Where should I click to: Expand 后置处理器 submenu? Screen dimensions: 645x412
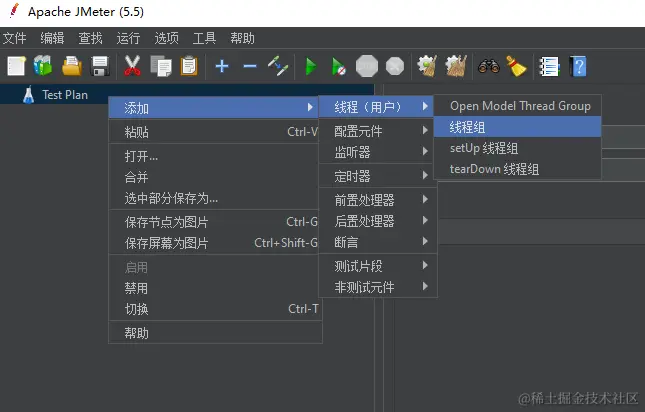click(376, 221)
